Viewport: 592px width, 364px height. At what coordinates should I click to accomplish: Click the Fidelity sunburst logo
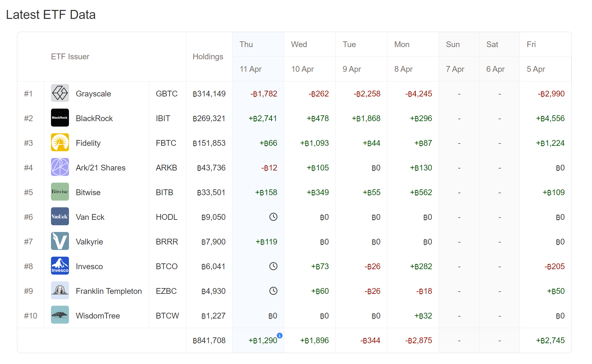coord(60,143)
